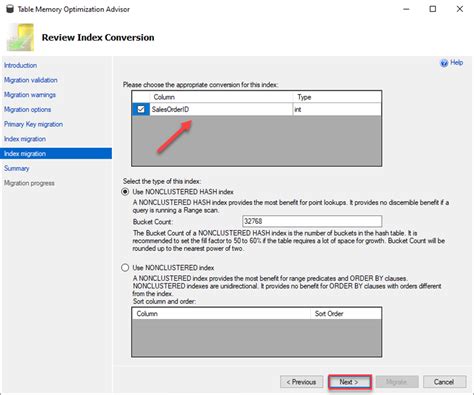This screenshot has height=395, width=474.
Task: Select Use NONCLUSTERED HASH index option
Action: (125, 192)
